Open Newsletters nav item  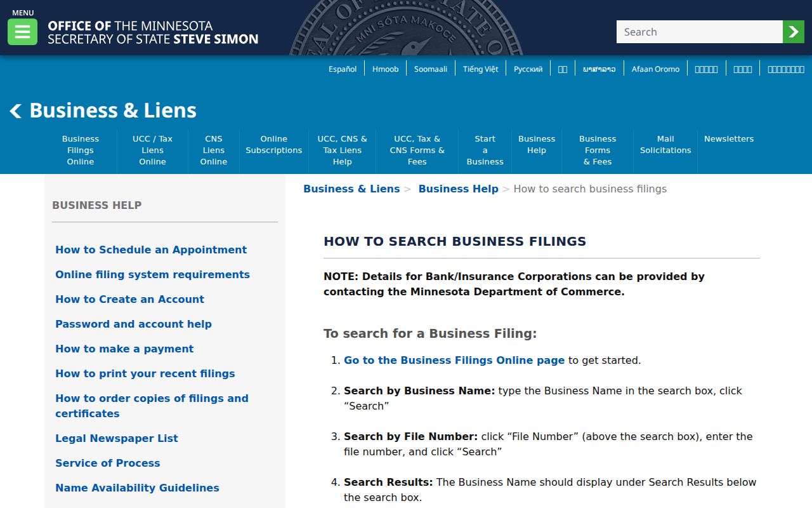pyautogui.click(x=729, y=139)
